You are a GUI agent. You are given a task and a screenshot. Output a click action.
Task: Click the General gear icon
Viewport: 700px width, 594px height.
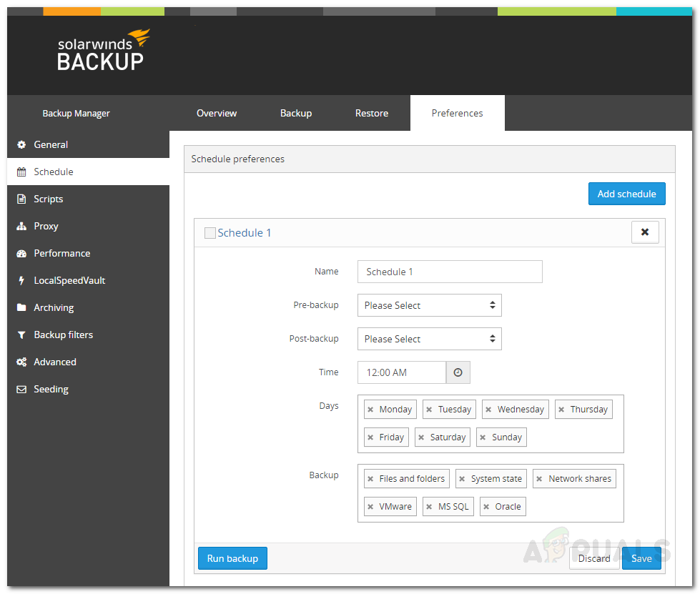tap(21, 144)
